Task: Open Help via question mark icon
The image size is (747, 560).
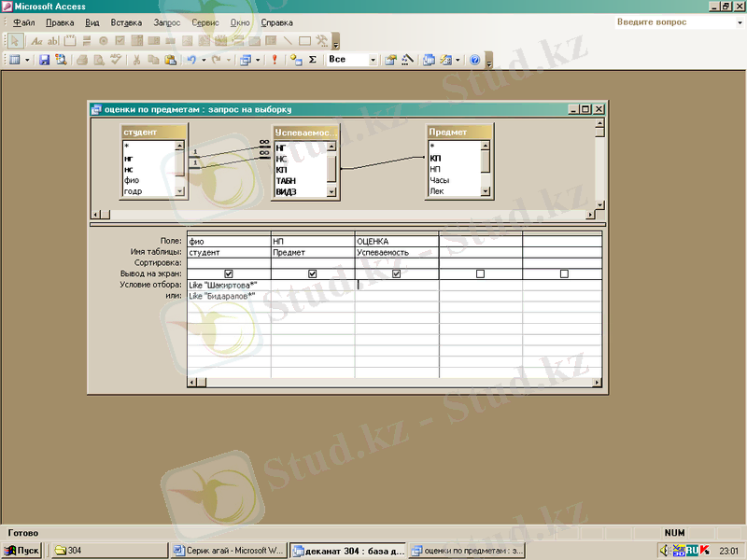Action: [x=474, y=60]
